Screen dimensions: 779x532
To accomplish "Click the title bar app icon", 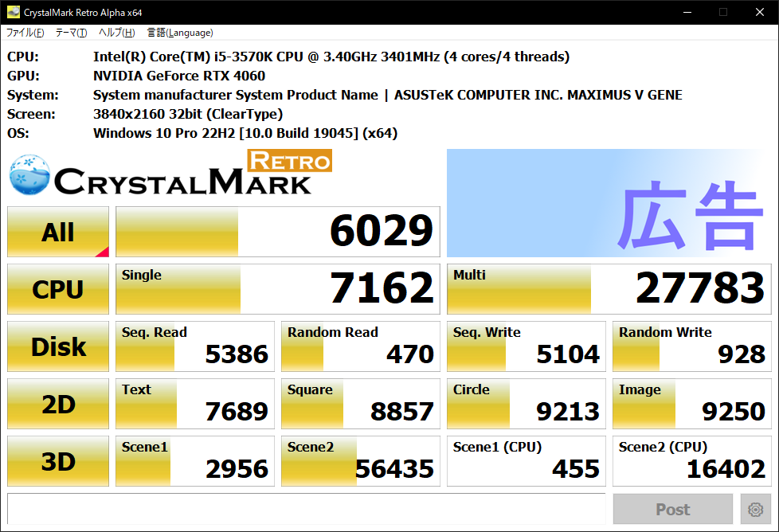I will click(13, 12).
